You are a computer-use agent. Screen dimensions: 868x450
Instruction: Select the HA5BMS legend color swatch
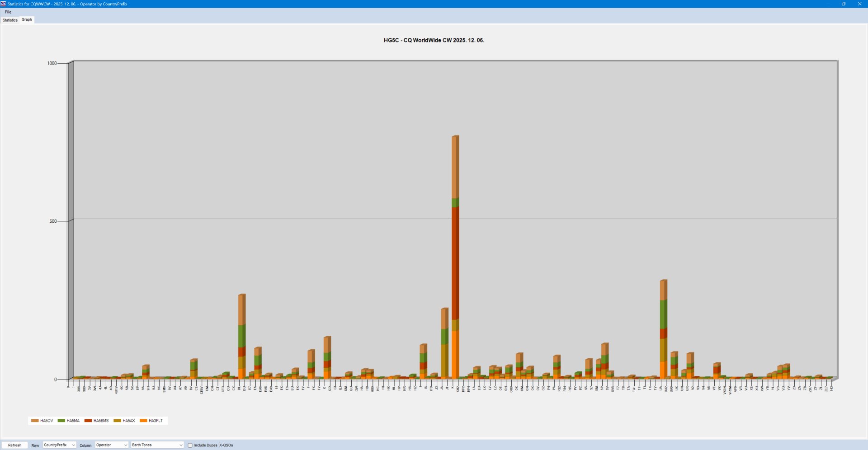[88, 421]
